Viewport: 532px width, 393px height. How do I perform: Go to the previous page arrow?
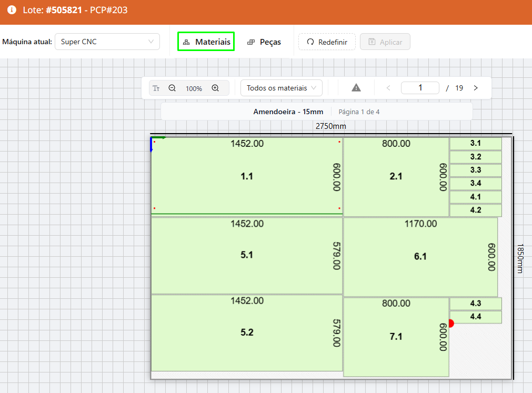(x=388, y=88)
